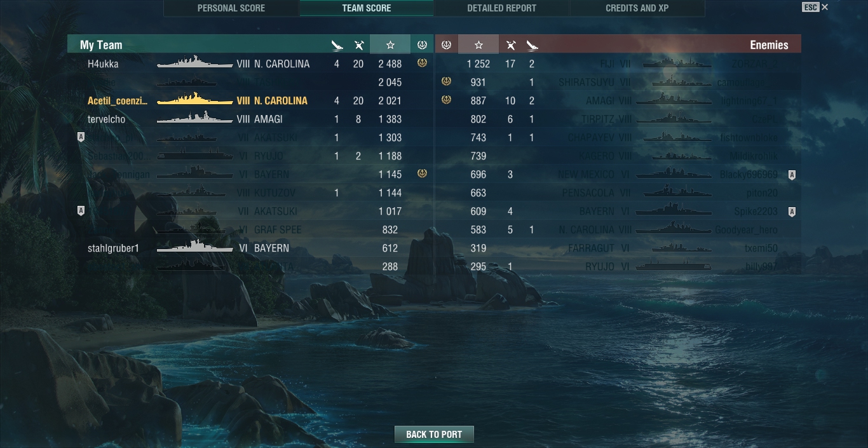Image resolution: width=868 pixels, height=448 pixels.
Task: Select the Team Score tab
Action: click(367, 8)
